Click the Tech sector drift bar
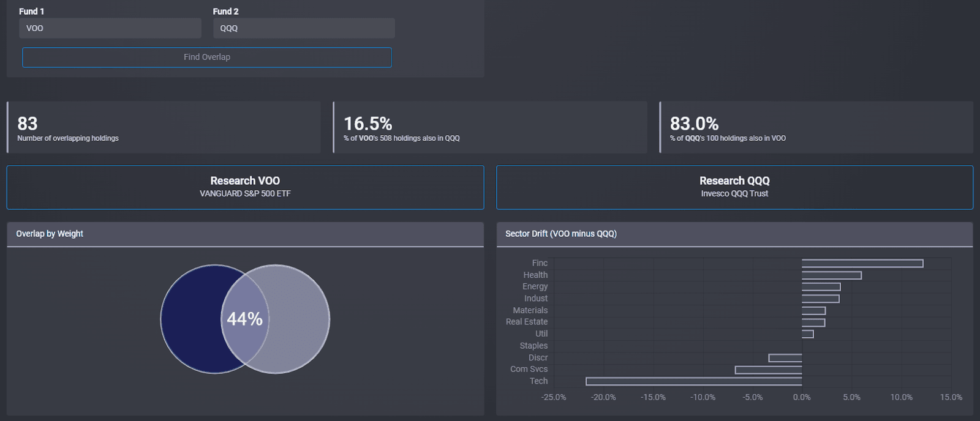This screenshot has height=421, width=980. point(694,381)
